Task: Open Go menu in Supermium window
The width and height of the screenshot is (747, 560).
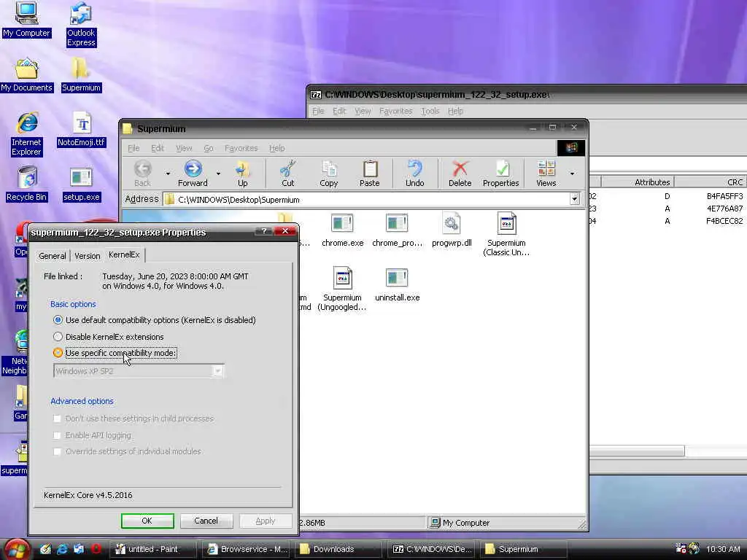Action: [x=208, y=148]
